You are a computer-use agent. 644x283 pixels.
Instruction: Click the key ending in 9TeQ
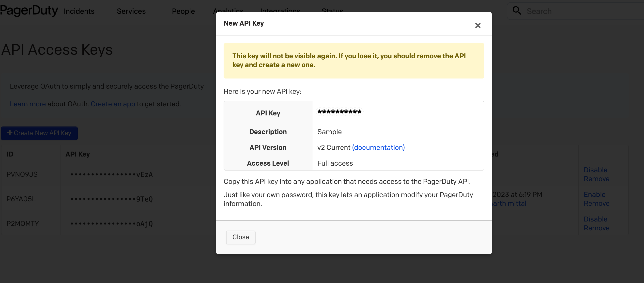111,199
